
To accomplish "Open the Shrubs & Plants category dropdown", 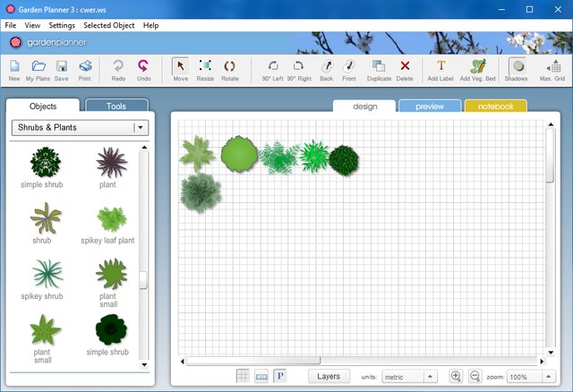I will click(x=80, y=128).
